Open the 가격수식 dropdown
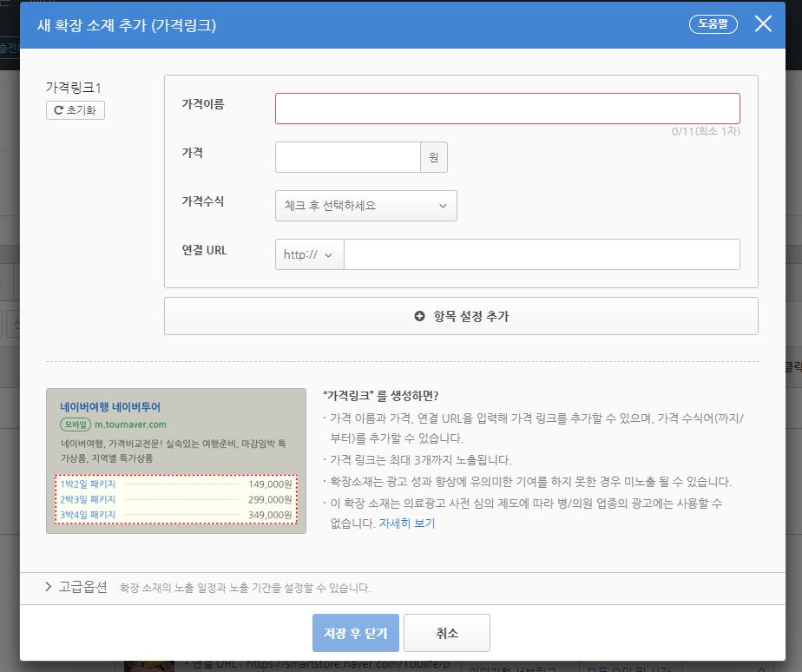This screenshot has width=802, height=672. click(365, 206)
